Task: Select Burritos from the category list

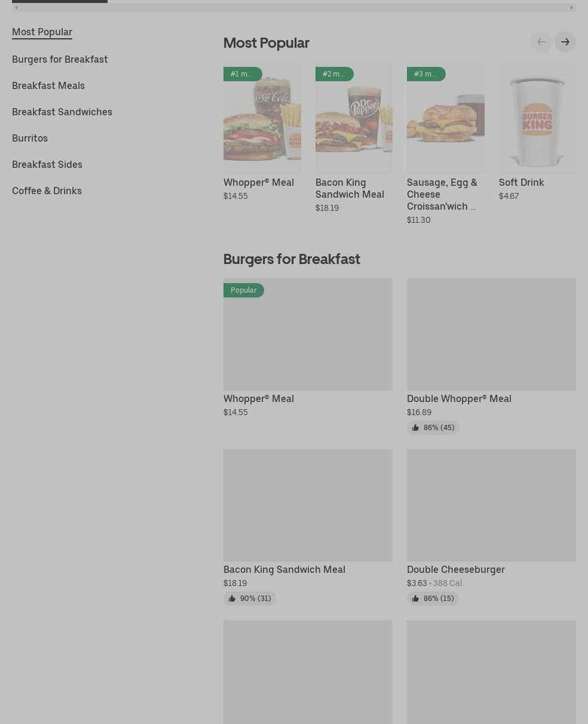Action: (x=30, y=138)
